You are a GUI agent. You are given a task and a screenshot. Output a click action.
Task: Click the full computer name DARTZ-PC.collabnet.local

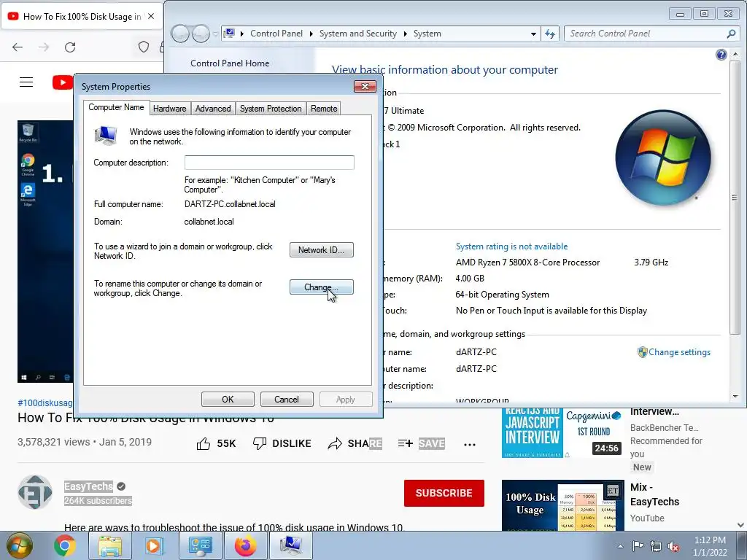pyautogui.click(x=230, y=204)
